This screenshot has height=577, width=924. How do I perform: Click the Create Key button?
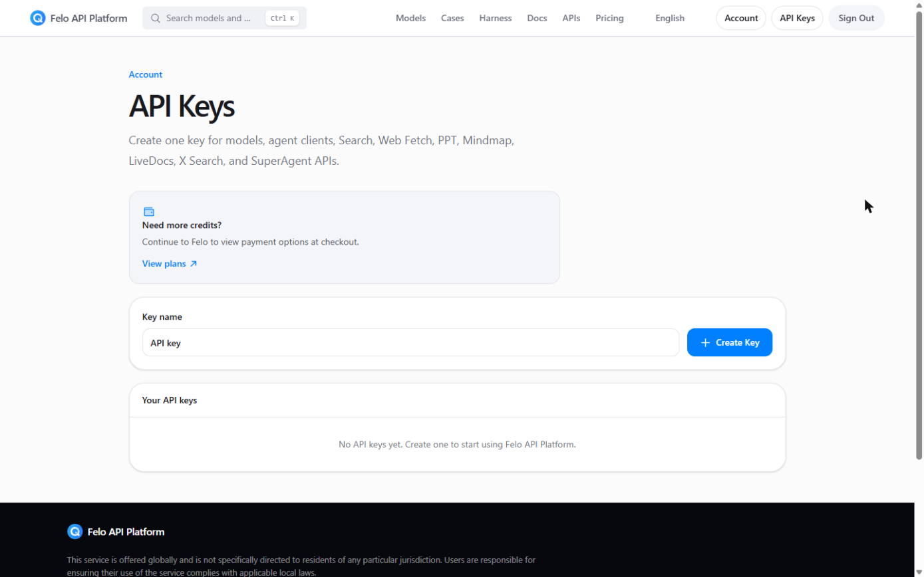coord(730,342)
